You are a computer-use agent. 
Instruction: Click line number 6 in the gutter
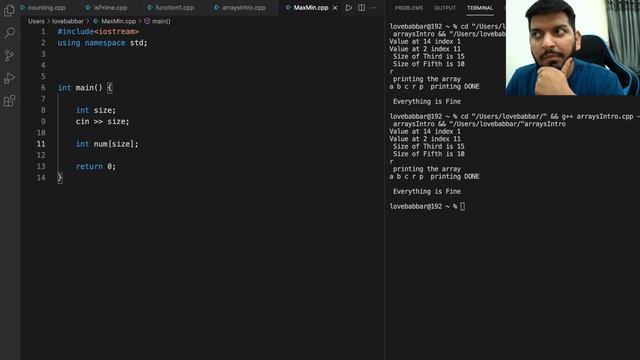[43, 88]
